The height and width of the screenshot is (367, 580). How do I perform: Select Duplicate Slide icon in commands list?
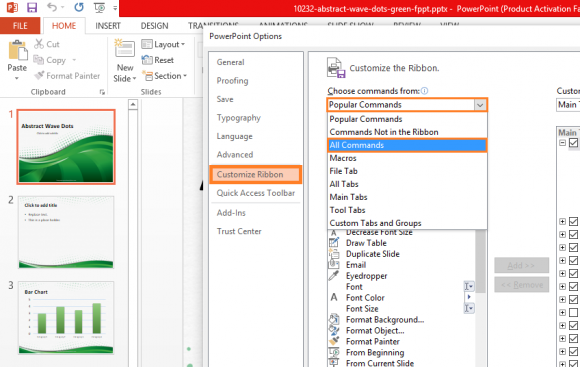[334, 254]
